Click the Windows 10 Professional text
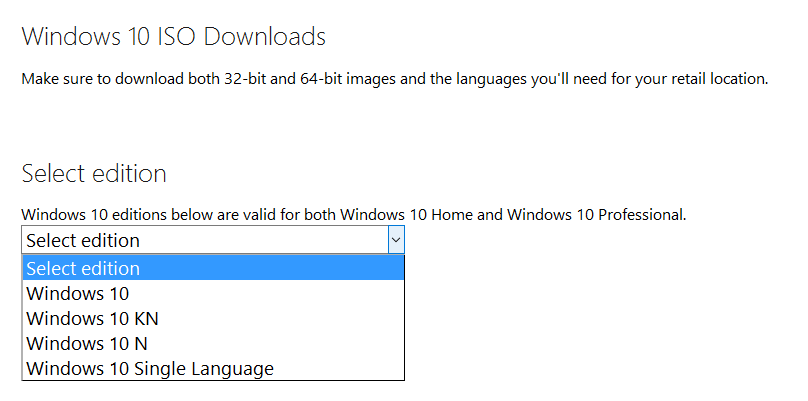Image resolution: width=808 pixels, height=401 pixels. pos(596,214)
